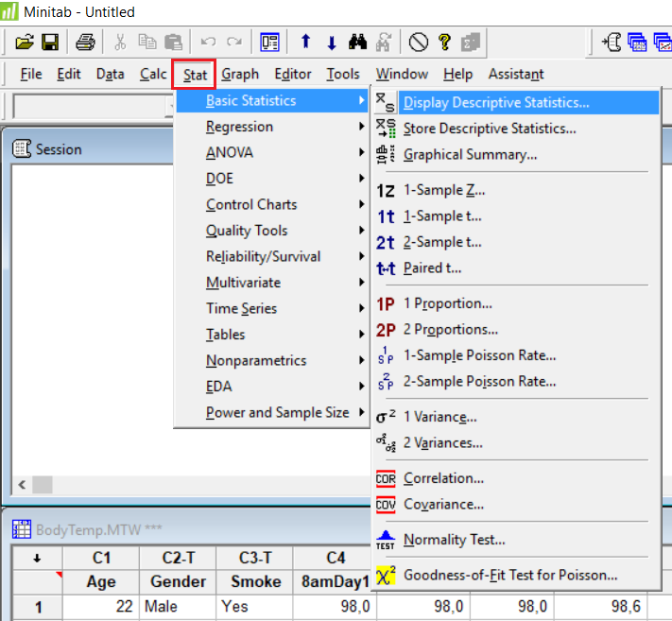The width and height of the screenshot is (672, 621).
Task: Click the Next Command down arrow
Action: pyautogui.click(x=332, y=43)
